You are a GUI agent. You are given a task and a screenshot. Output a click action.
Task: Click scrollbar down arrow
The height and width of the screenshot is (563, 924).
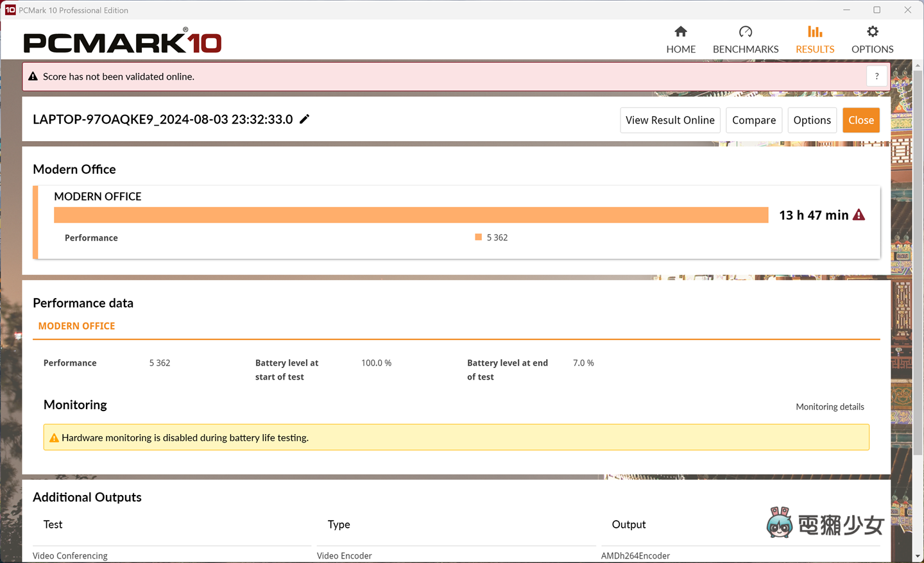click(918, 556)
